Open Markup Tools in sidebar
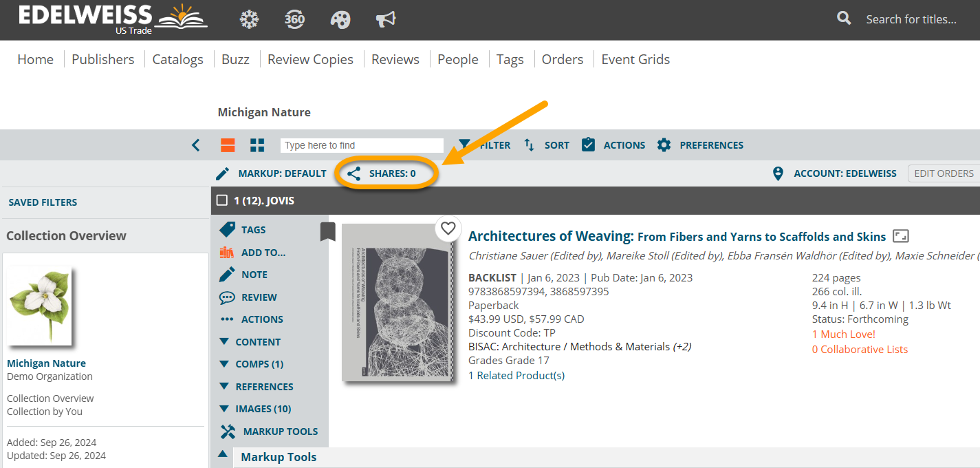Screen dimensions: 980x468 click(269, 432)
